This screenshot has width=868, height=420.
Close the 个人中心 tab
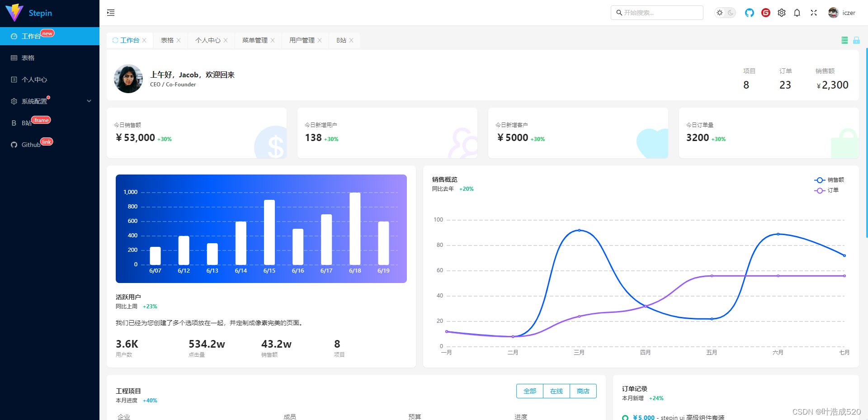[x=226, y=40]
